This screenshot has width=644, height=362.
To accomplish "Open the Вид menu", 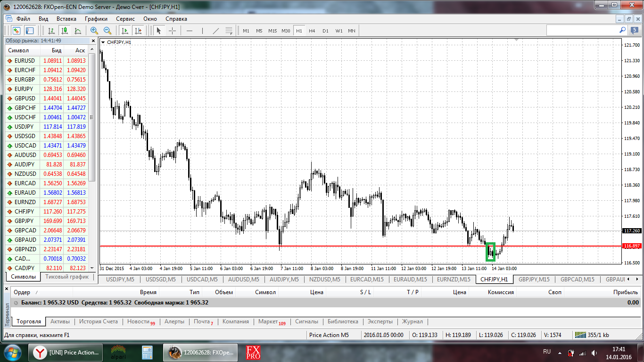I will click(x=43, y=19).
